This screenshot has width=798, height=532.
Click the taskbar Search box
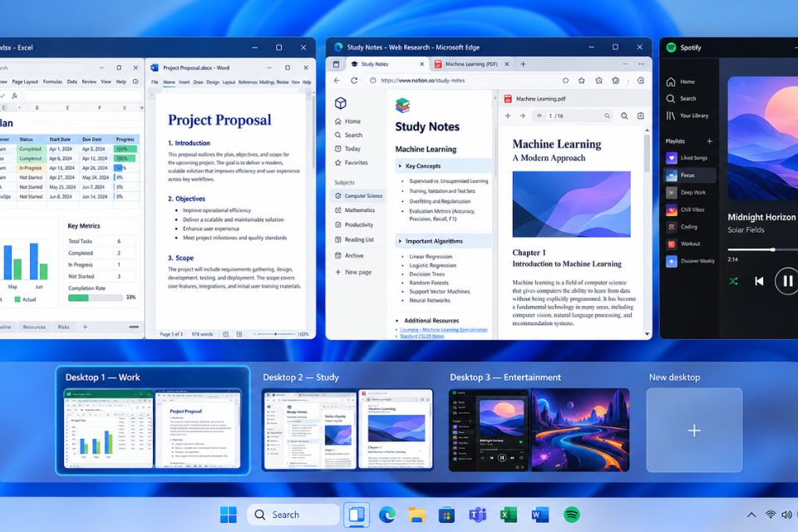tap(293, 515)
